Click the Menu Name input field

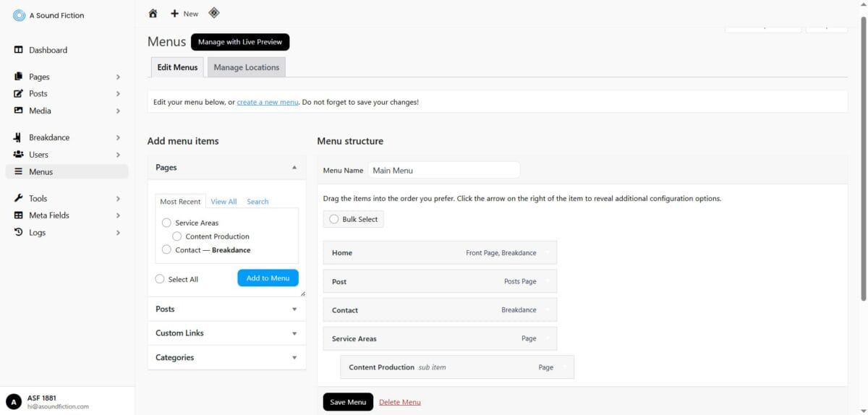point(443,171)
